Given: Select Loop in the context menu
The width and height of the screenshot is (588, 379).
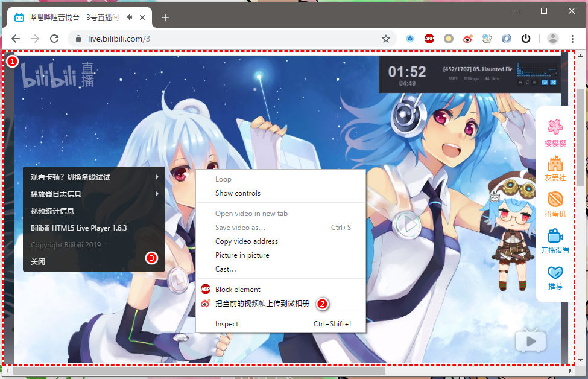Looking at the screenshot, I should coord(280,179).
